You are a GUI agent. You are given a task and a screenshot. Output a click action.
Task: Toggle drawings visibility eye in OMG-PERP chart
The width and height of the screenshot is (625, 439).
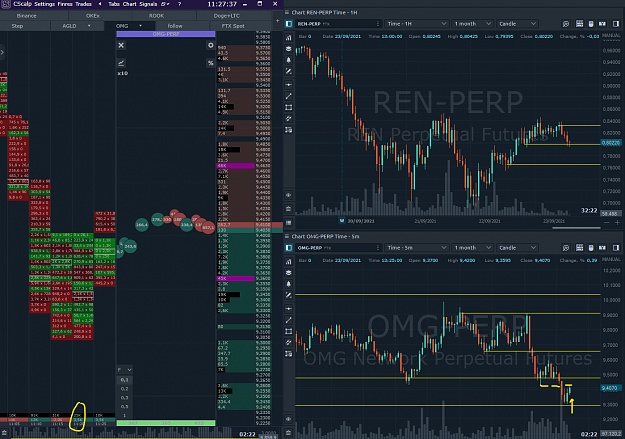(x=289, y=419)
